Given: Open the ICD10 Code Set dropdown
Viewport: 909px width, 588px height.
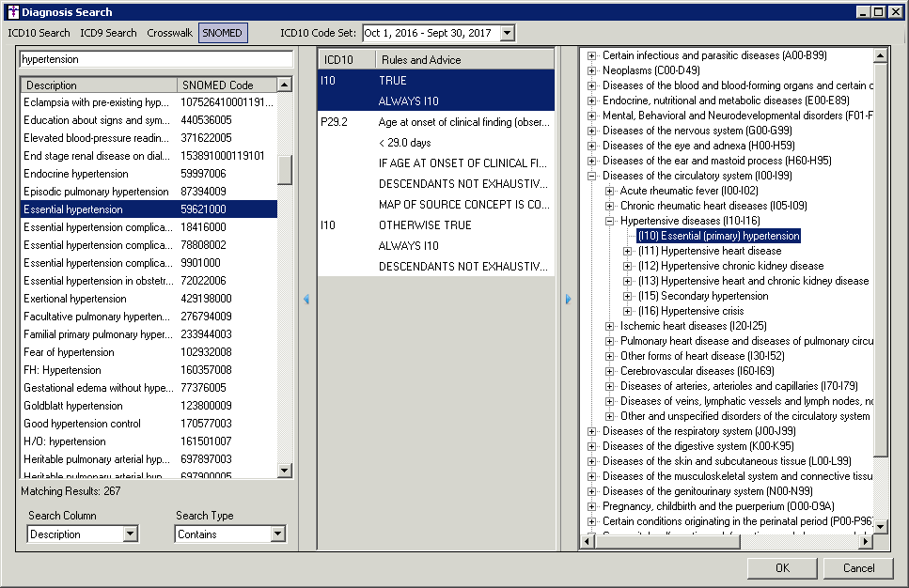Looking at the screenshot, I should (508, 33).
